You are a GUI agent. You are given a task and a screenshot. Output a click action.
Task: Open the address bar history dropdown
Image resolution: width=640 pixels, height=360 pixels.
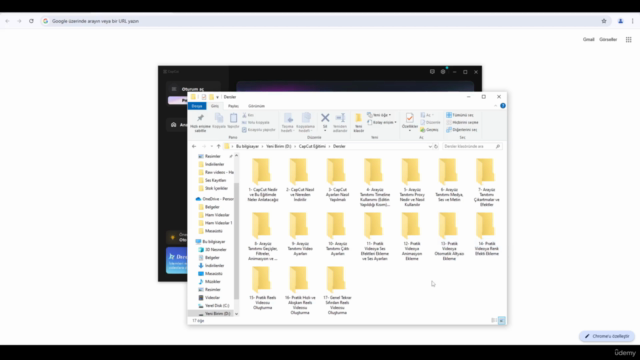pyautogui.click(x=430, y=146)
